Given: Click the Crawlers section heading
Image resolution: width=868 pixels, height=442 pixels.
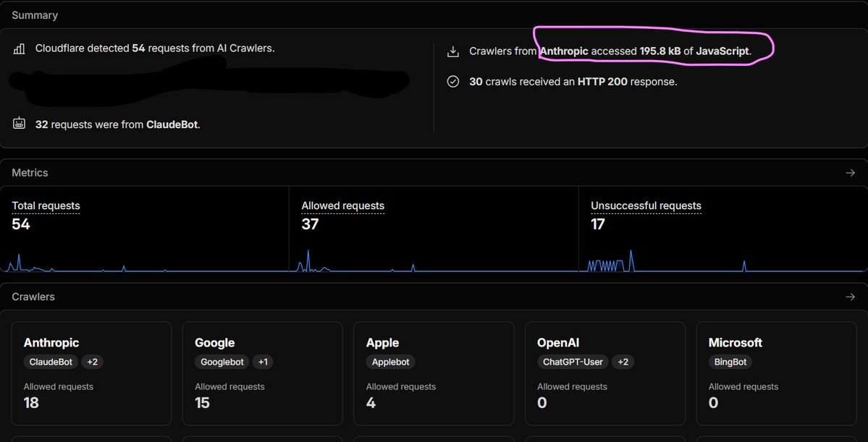Looking at the screenshot, I should point(33,297).
